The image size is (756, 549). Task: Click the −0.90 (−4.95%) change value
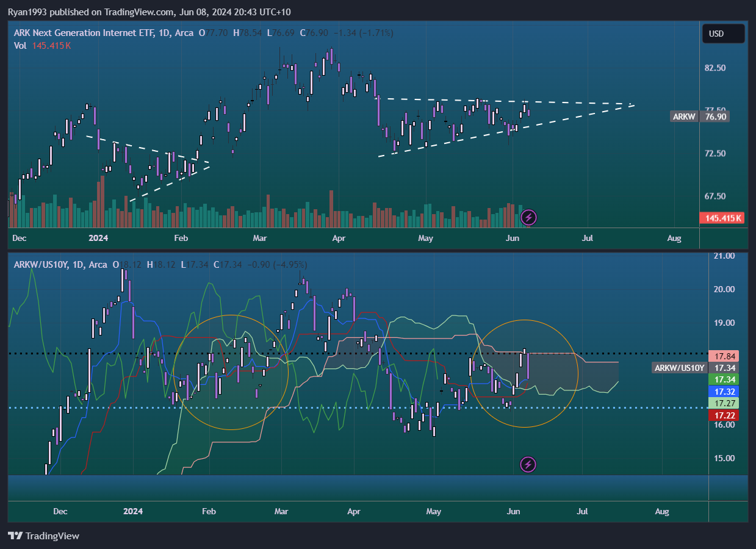tap(276, 265)
